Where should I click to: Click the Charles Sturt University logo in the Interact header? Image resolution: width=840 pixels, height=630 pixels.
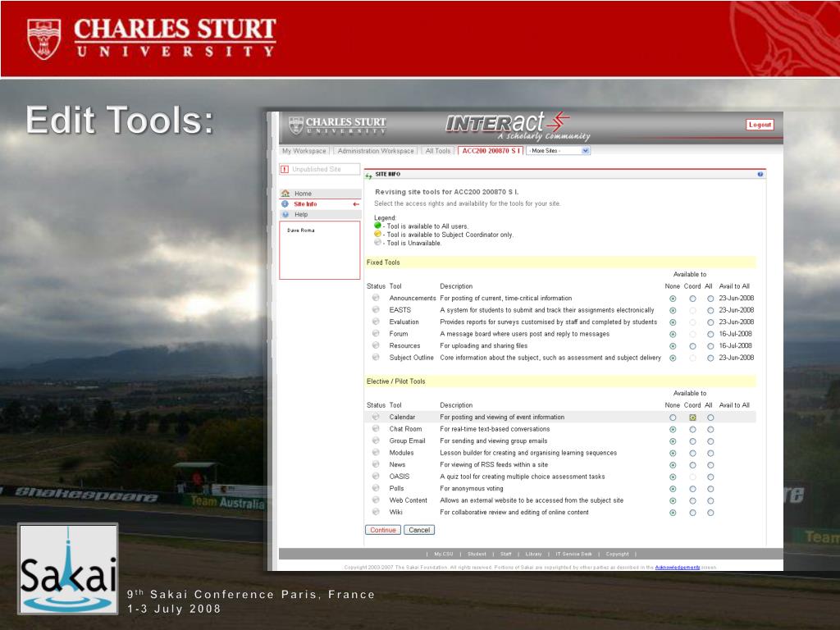tap(337, 126)
